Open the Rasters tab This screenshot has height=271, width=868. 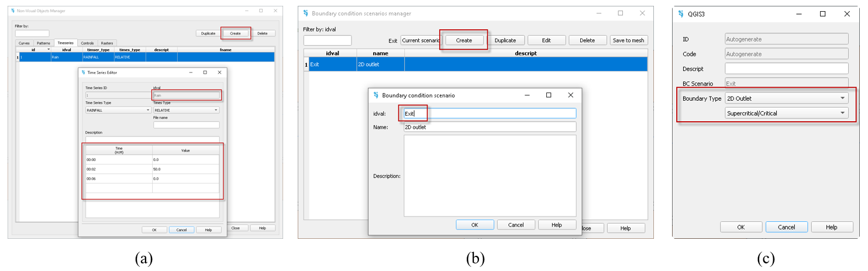point(107,43)
